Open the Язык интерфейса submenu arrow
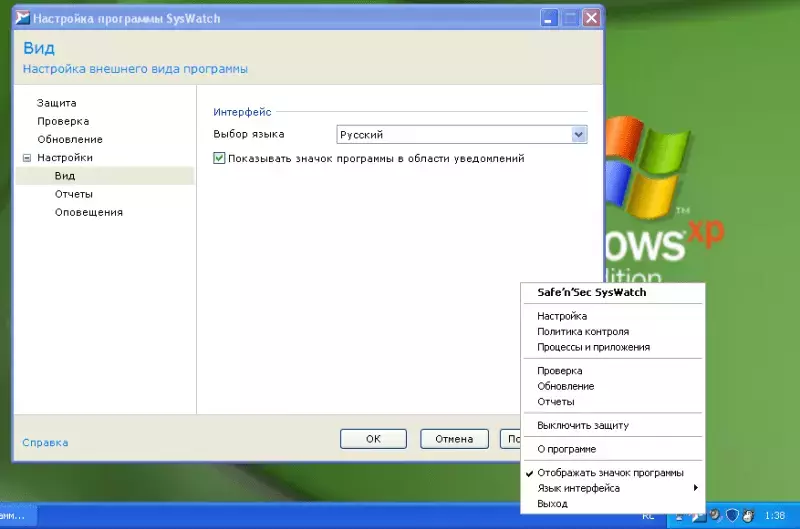Image resolution: width=800 pixels, height=529 pixels. [x=695, y=488]
